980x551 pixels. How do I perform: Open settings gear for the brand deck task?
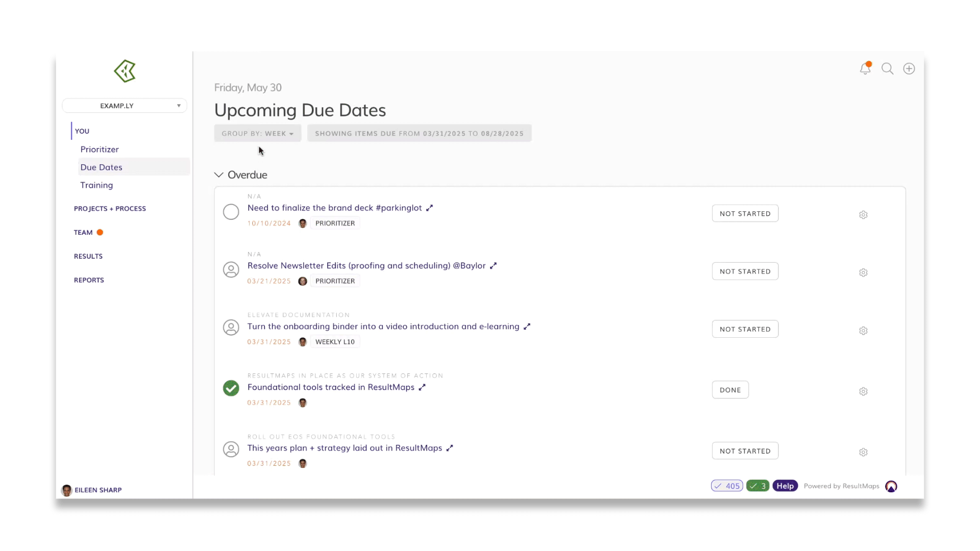click(x=863, y=215)
